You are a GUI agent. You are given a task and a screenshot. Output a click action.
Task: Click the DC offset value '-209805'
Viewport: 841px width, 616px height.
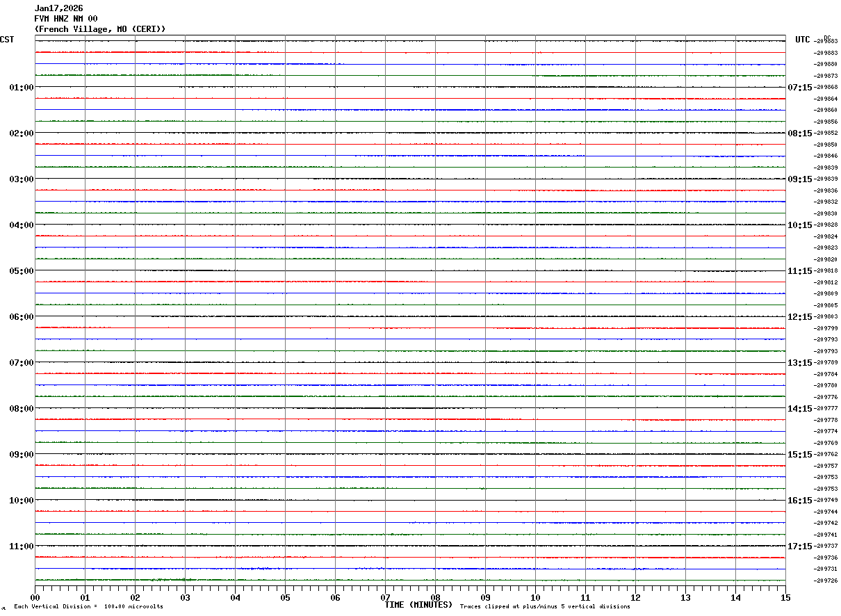coord(826,305)
